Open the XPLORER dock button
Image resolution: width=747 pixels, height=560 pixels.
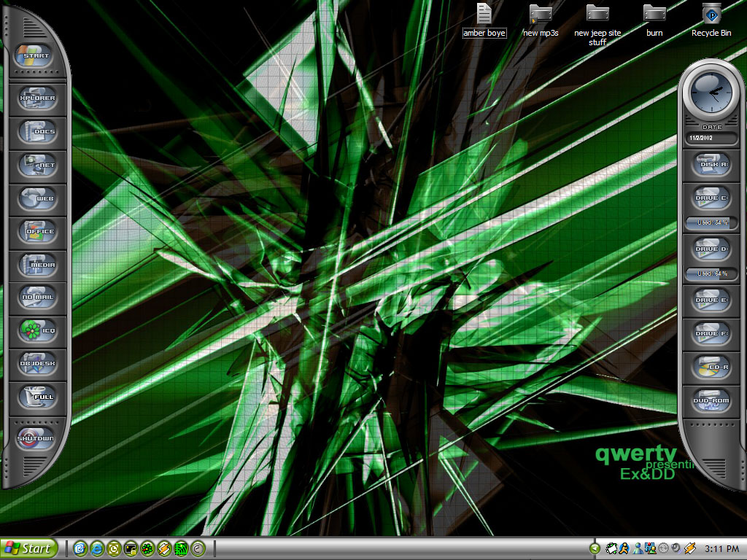pyautogui.click(x=37, y=98)
